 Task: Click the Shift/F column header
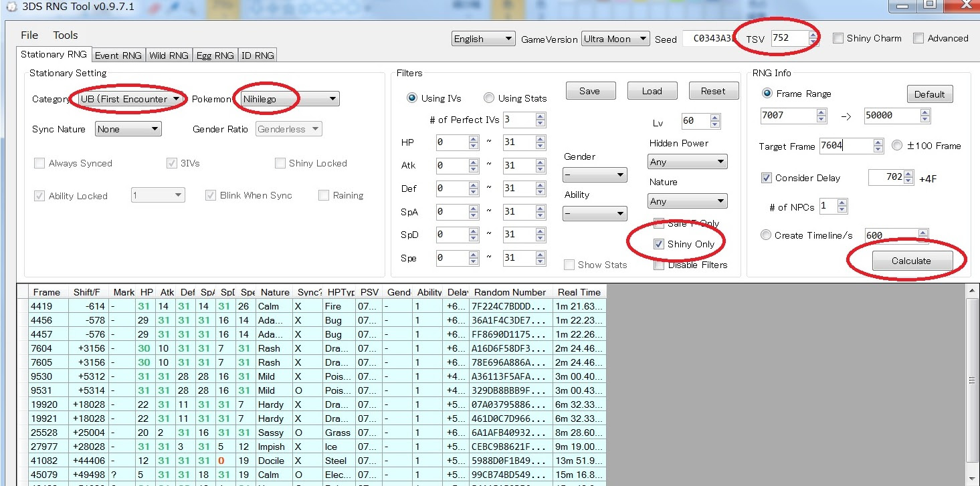[88, 292]
